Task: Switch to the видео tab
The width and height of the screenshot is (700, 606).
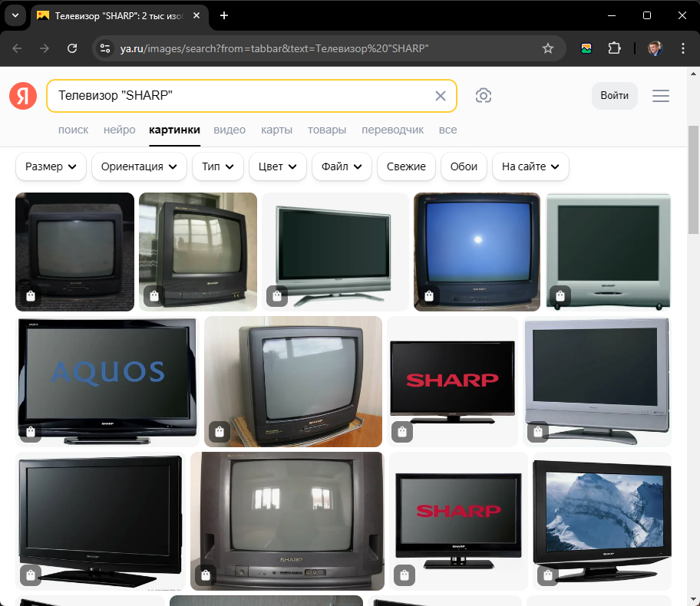Action: coord(229,130)
